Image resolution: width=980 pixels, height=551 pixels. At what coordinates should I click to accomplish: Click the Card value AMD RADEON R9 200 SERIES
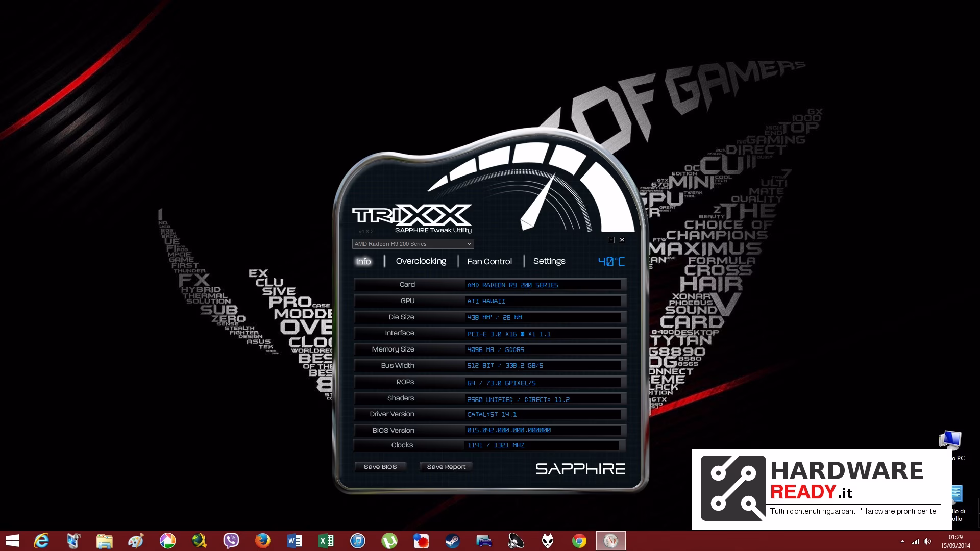512,285
